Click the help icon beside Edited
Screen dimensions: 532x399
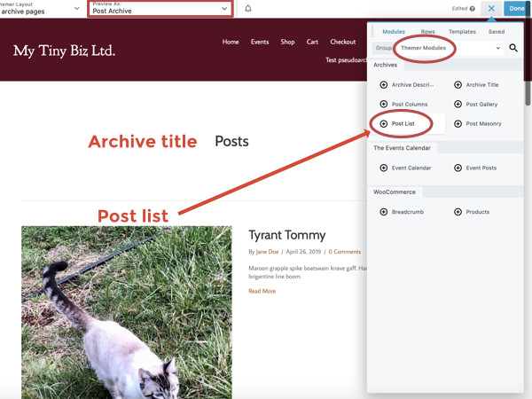tap(472, 9)
